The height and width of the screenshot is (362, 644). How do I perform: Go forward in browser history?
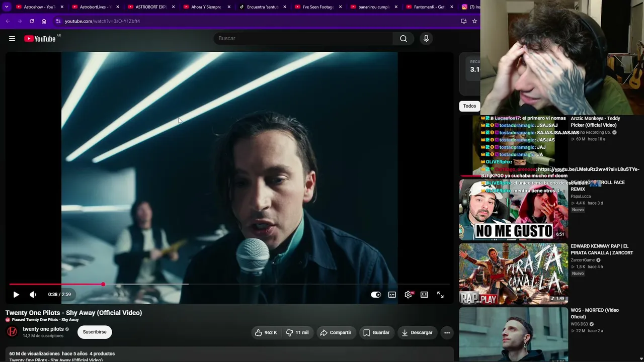coord(20,21)
